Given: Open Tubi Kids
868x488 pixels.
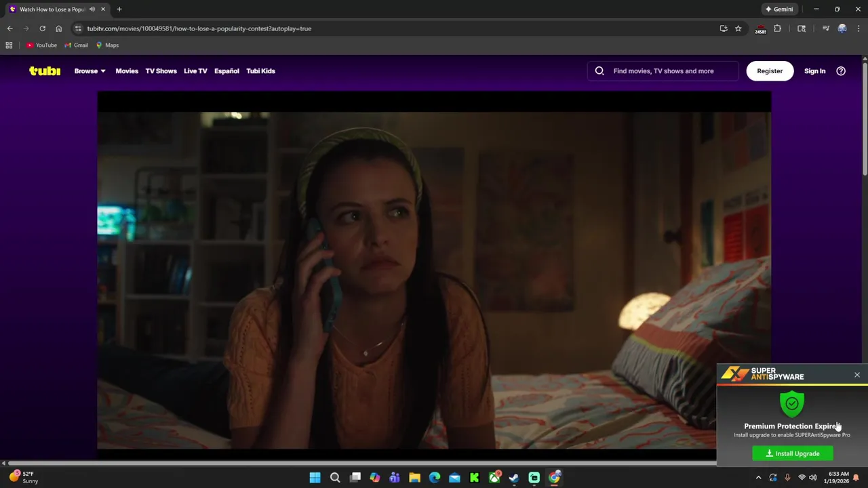Looking at the screenshot, I should 260,71.
